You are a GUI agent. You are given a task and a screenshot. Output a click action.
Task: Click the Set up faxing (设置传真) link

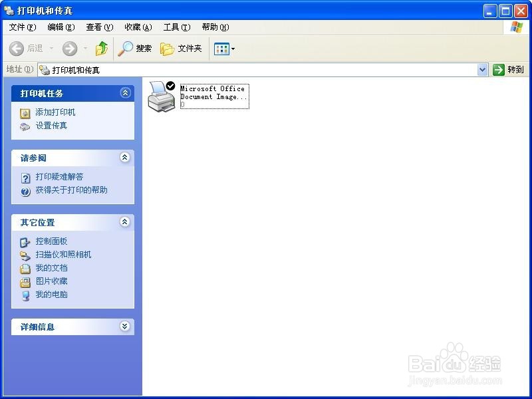coord(52,126)
